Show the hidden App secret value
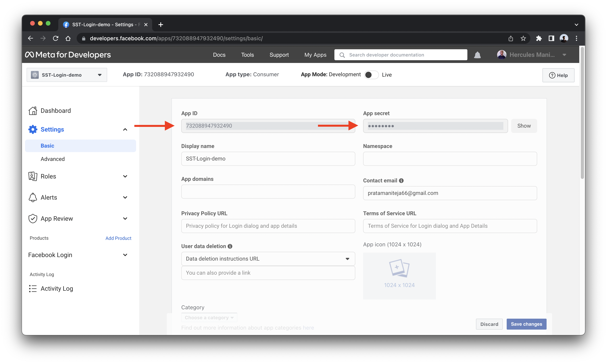607x364 pixels. coord(524,126)
